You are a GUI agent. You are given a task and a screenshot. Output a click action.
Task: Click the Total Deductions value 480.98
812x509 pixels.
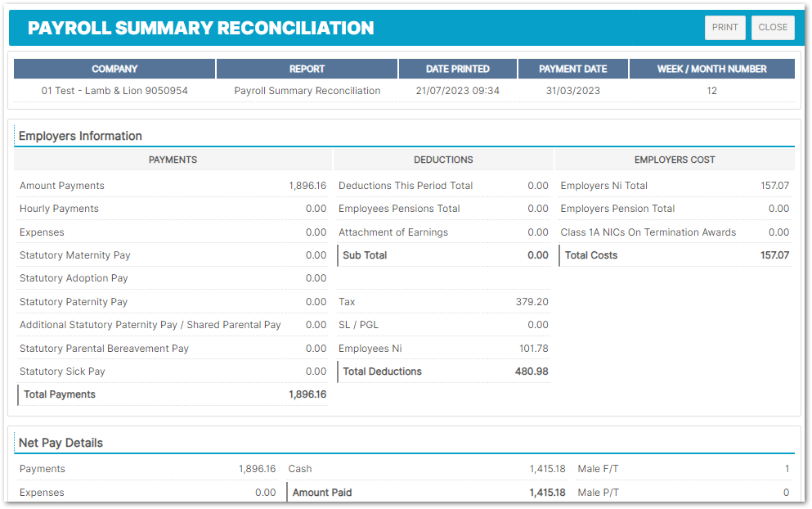(532, 372)
